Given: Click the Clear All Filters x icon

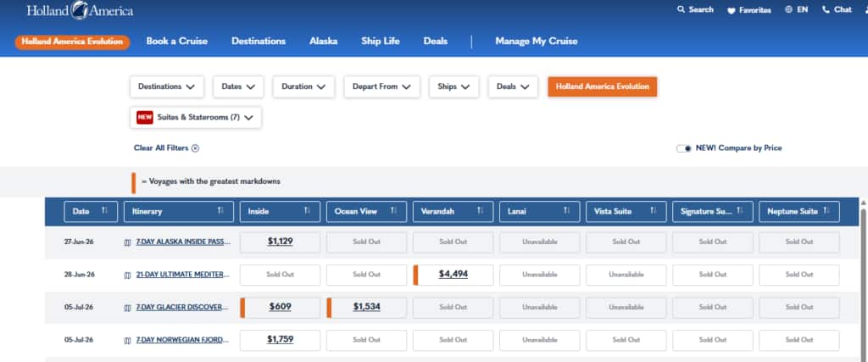Looking at the screenshot, I should click(196, 148).
